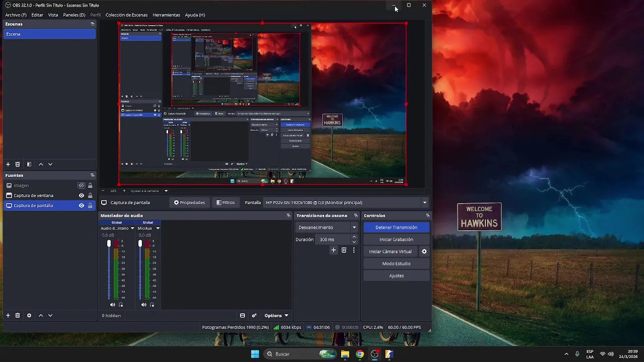The image size is (644, 362).
Task: Pop out the Escenas dock panel
Action: [x=92, y=24]
